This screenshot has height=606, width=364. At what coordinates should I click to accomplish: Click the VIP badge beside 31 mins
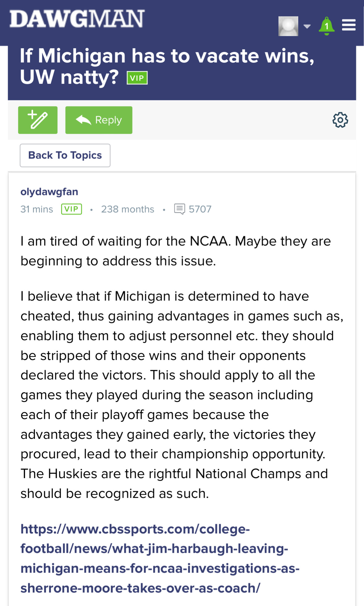71,209
